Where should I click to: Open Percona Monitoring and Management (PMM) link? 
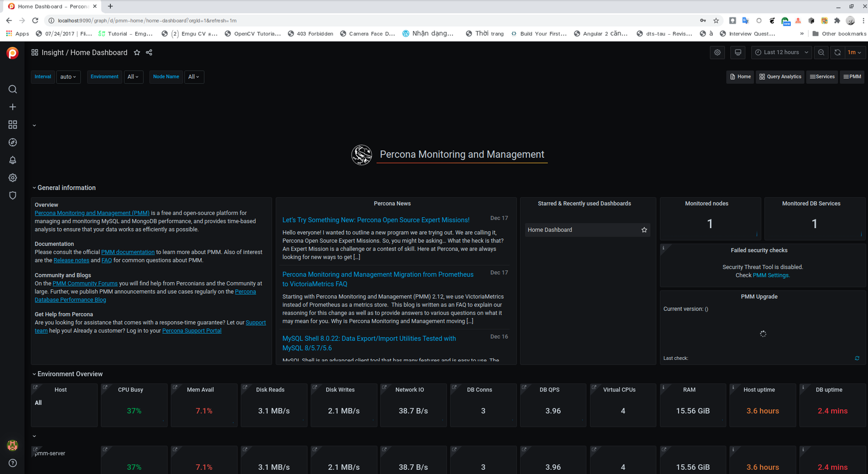pos(92,213)
